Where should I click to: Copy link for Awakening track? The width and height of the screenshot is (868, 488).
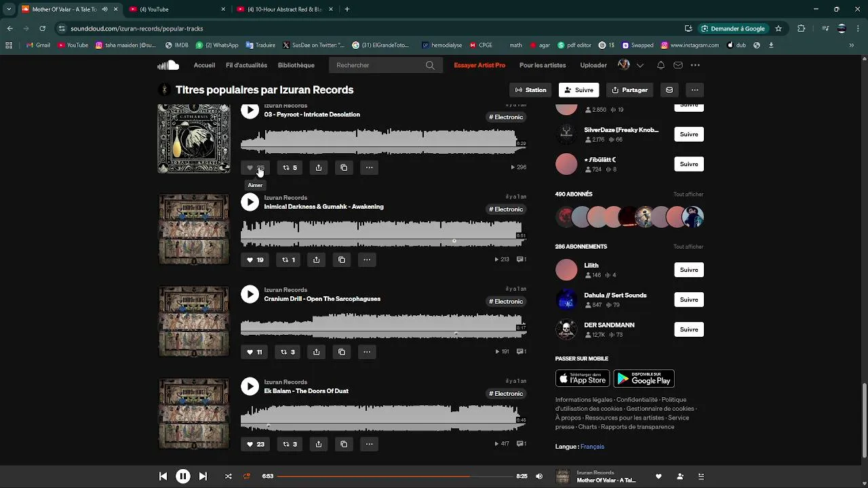(x=342, y=260)
